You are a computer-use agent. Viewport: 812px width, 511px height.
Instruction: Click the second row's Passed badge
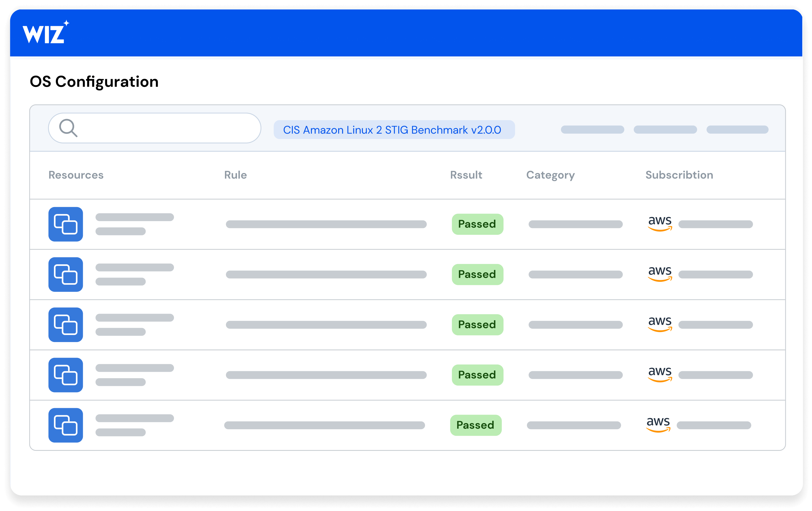[478, 275]
